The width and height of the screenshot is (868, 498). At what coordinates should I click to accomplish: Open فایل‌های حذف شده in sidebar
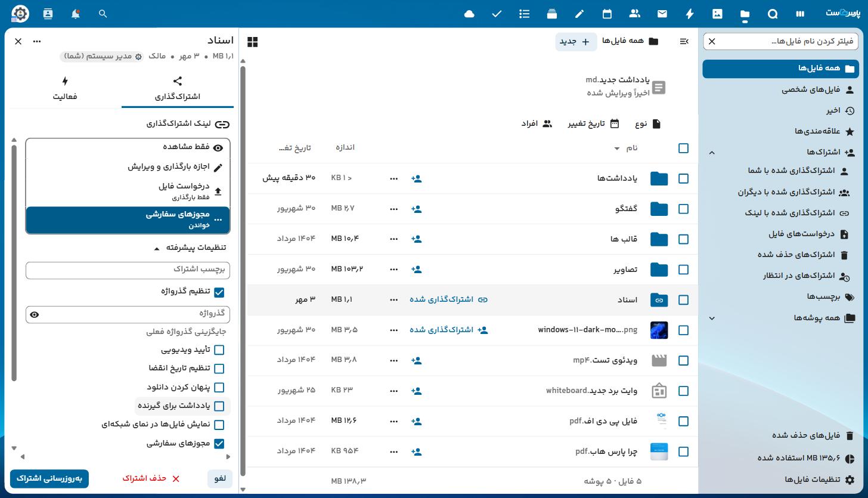click(x=781, y=436)
